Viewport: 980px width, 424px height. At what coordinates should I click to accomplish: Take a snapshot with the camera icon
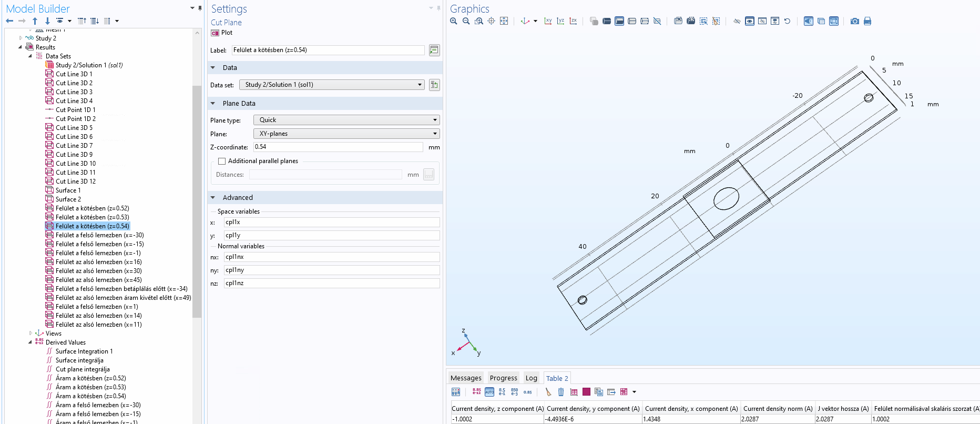(x=855, y=21)
